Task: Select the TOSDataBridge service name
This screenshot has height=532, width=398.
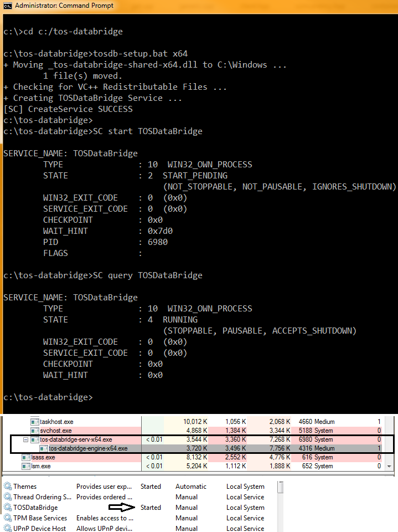Action: pos(35,507)
